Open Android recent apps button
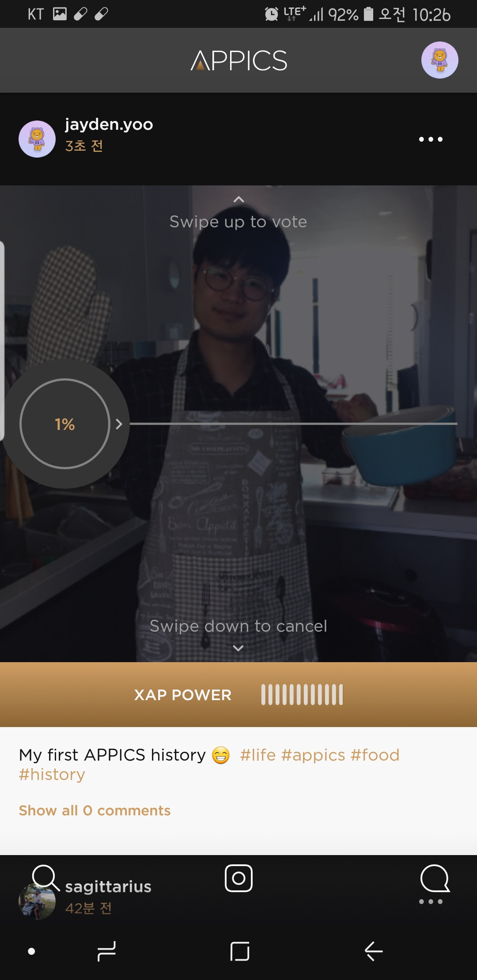This screenshot has width=477, height=980. pyautogui.click(x=106, y=951)
